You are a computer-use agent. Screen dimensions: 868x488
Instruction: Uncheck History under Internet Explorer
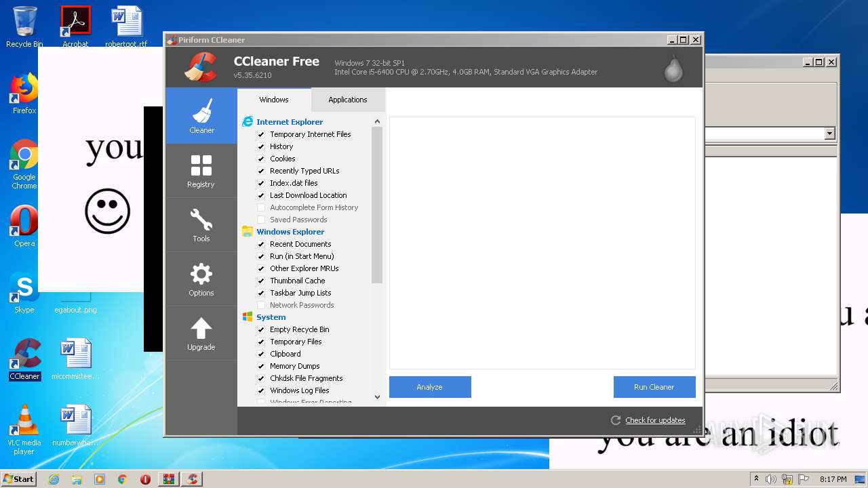click(x=261, y=146)
